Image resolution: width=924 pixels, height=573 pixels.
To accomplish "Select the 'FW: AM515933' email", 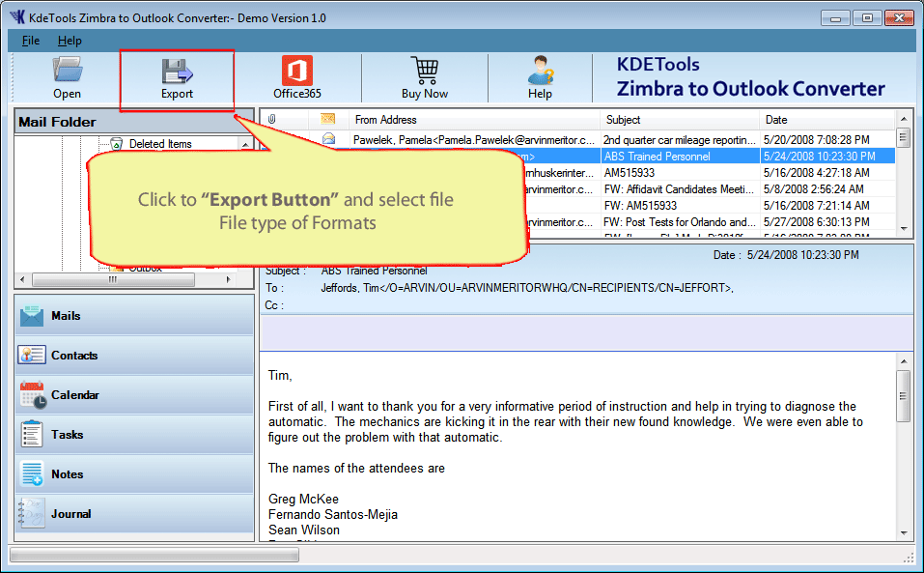I will (x=640, y=206).
